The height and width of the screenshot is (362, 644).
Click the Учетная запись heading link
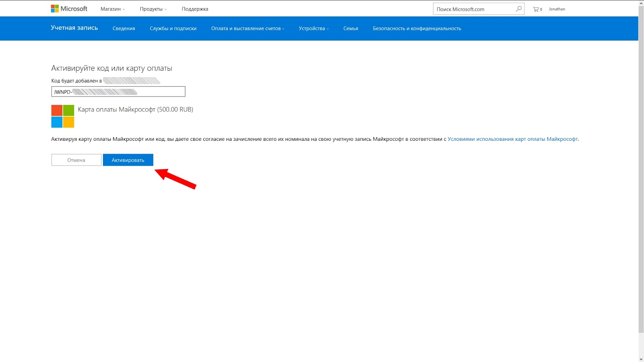pos(74,28)
